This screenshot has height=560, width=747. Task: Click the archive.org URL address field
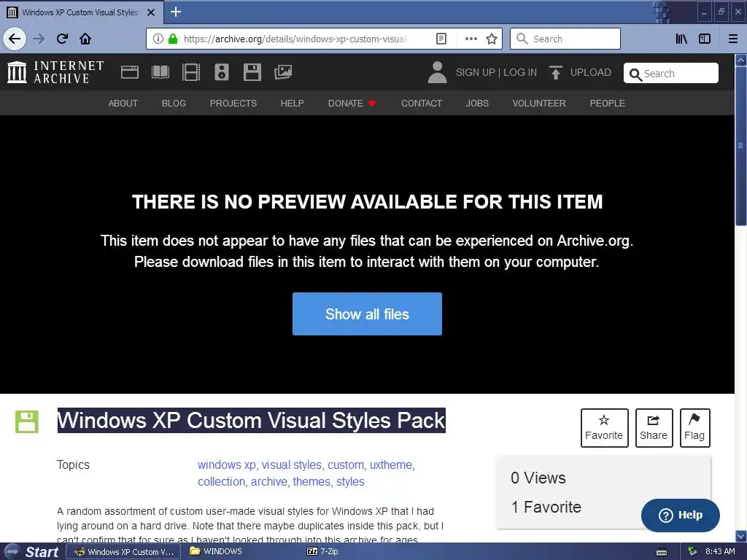click(x=294, y=39)
